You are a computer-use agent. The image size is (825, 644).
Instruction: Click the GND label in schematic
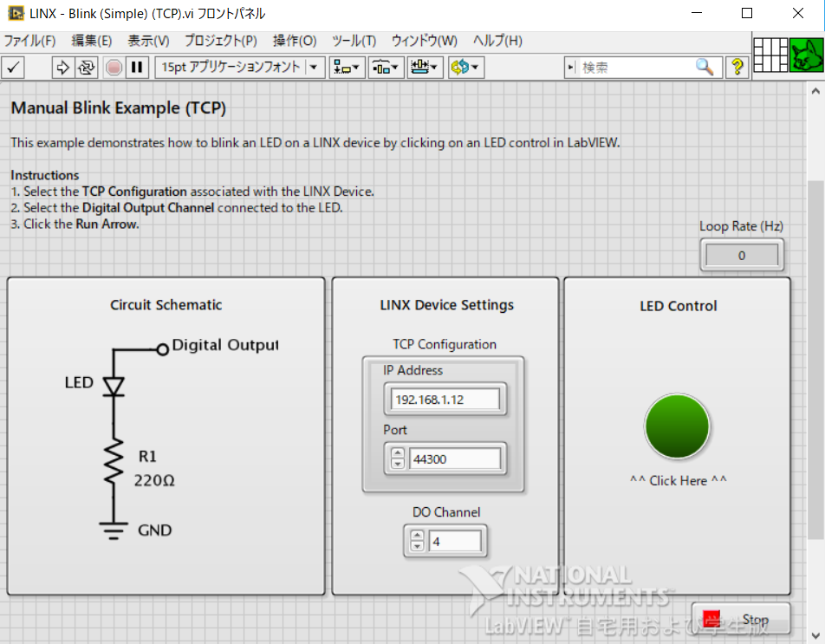[154, 530]
